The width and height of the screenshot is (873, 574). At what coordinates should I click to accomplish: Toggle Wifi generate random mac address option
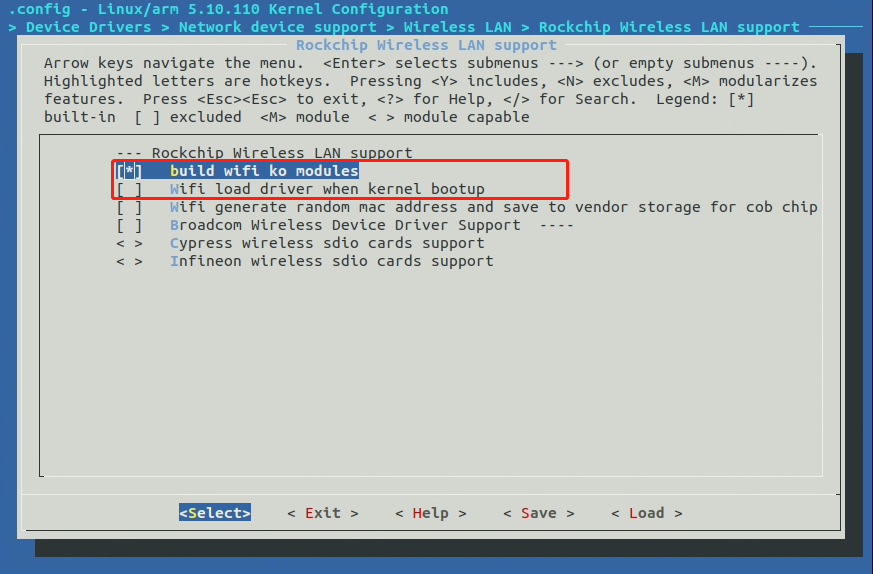coord(129,207)
